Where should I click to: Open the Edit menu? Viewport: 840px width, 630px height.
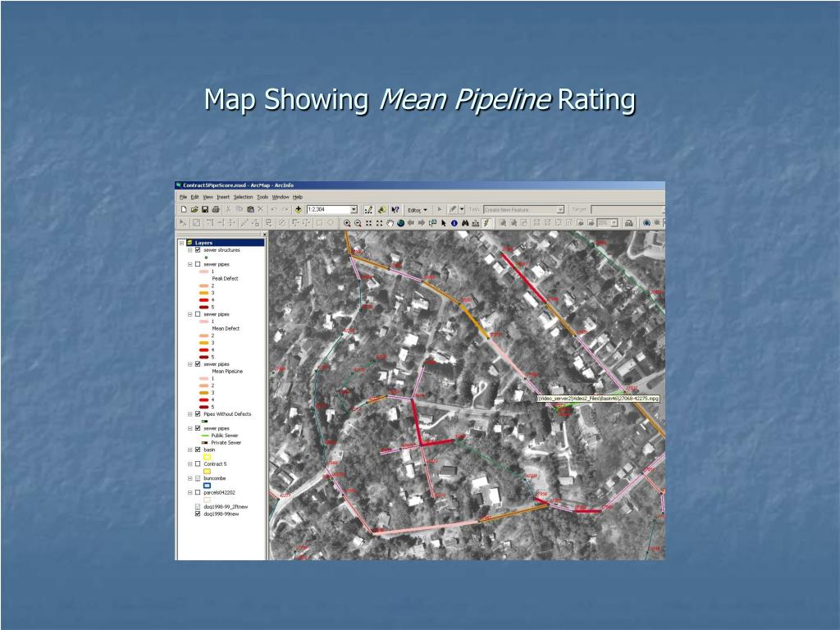pyautogui.click(x=195, y=197)
